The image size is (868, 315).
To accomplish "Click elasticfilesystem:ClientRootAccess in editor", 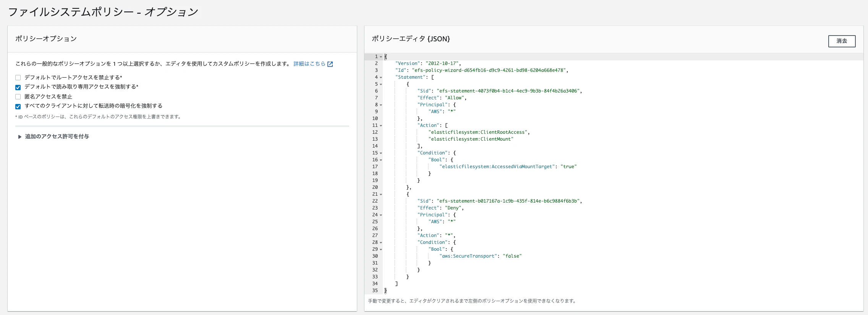I will pos(478,132).
